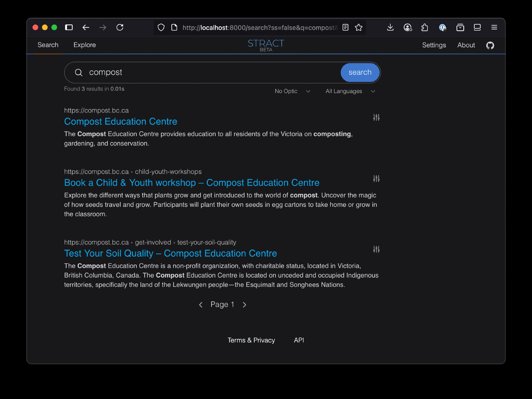Maximize the window with the green button
This screenshot has width=532, height=399.
click(x=54, y=27)
